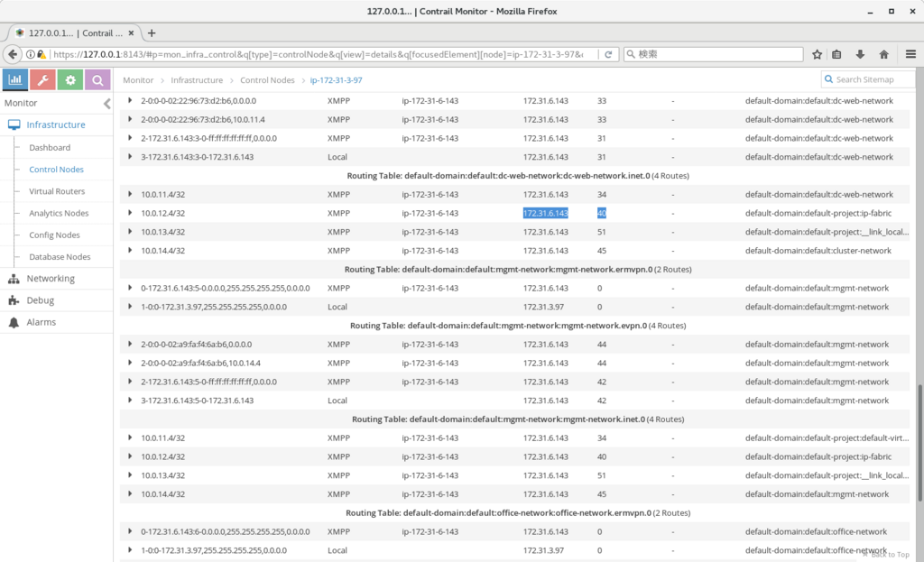Click the Back to Top link
Screen dimensions: 924x562
tap(886, 555)
